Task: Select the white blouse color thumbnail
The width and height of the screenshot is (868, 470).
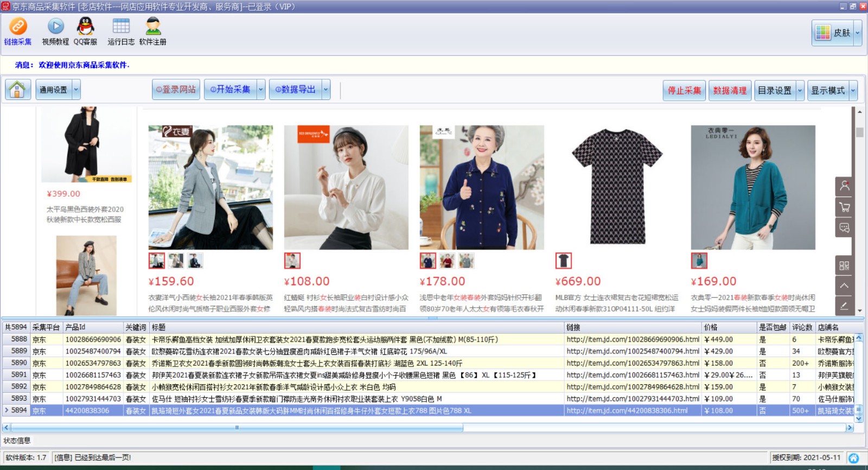Action: click(x=292, y=261)
